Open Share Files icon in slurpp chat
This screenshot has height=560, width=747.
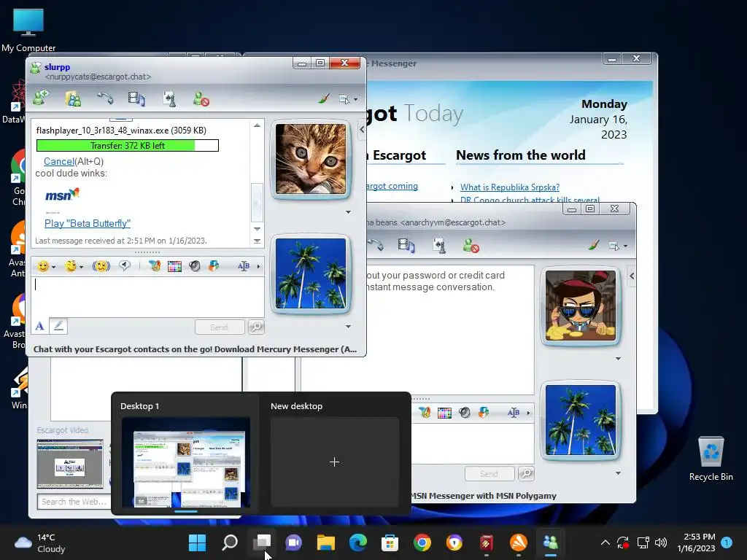pos(73,98)
